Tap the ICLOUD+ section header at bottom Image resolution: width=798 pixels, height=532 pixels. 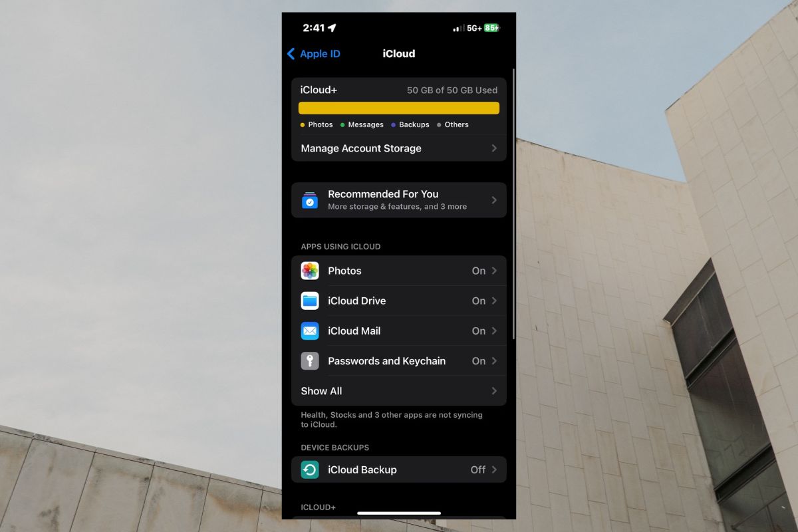click(318, 507)
